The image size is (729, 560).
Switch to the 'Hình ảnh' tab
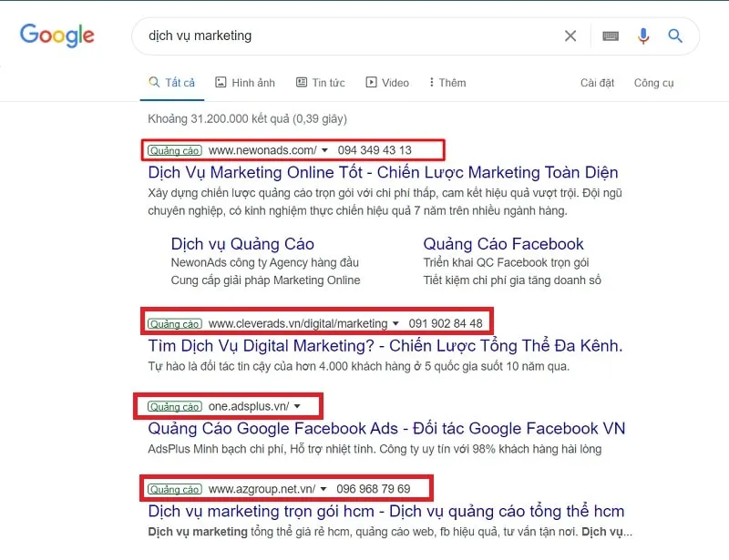coord(245,83)
